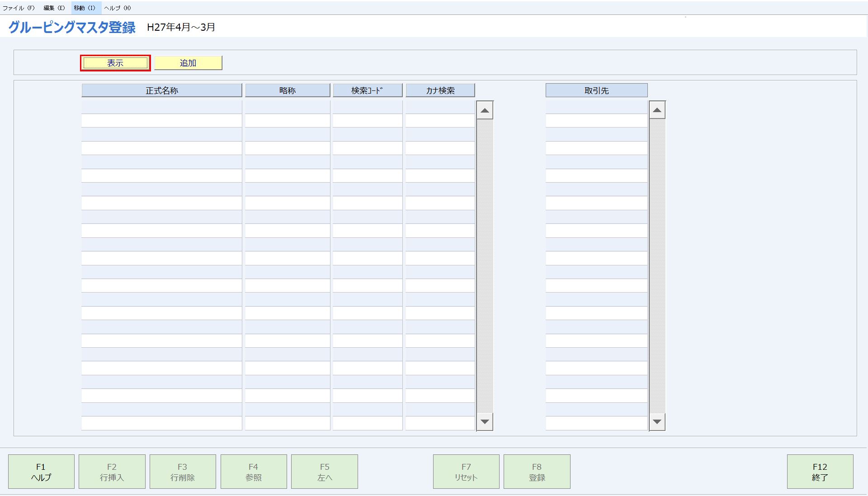Click first cell under 取引先 column
Viewport: 868px width, 496px height.
[x=596, y=107]
